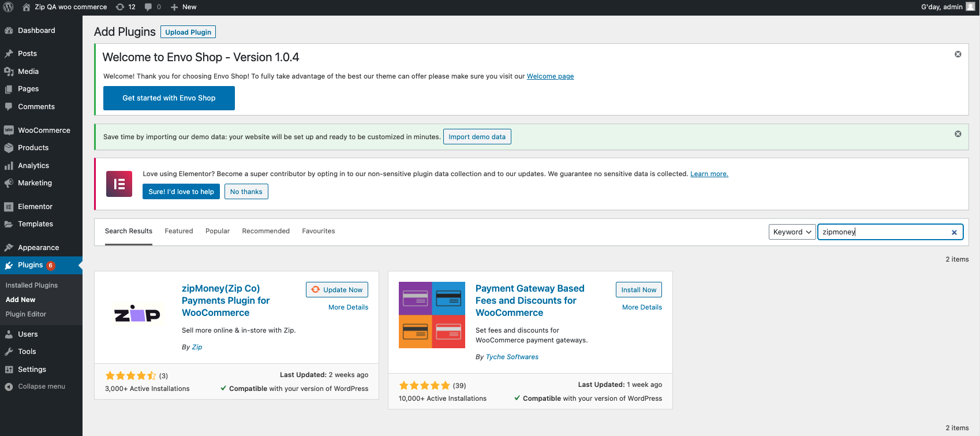Click Sure! I'd love to help

click(181, 192)
